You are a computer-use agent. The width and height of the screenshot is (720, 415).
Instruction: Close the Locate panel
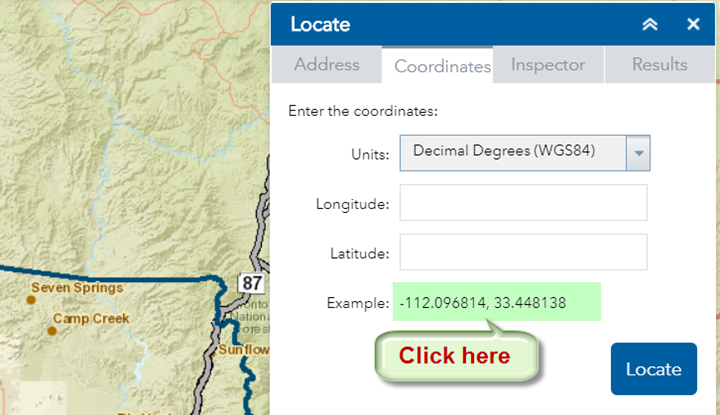point(693,25)
